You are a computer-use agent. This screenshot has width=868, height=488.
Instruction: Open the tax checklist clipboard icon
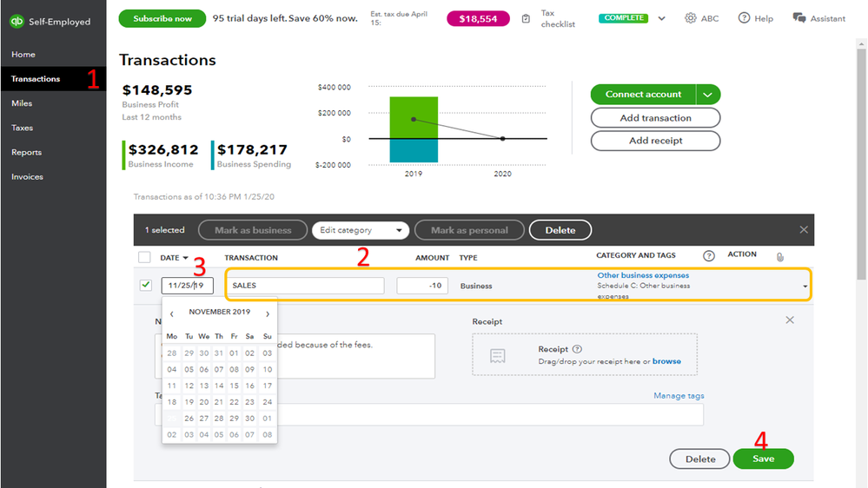pos(526,19)
